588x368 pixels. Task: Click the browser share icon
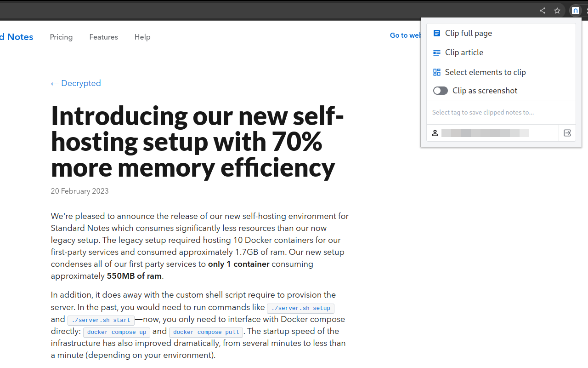coord(543,11)
